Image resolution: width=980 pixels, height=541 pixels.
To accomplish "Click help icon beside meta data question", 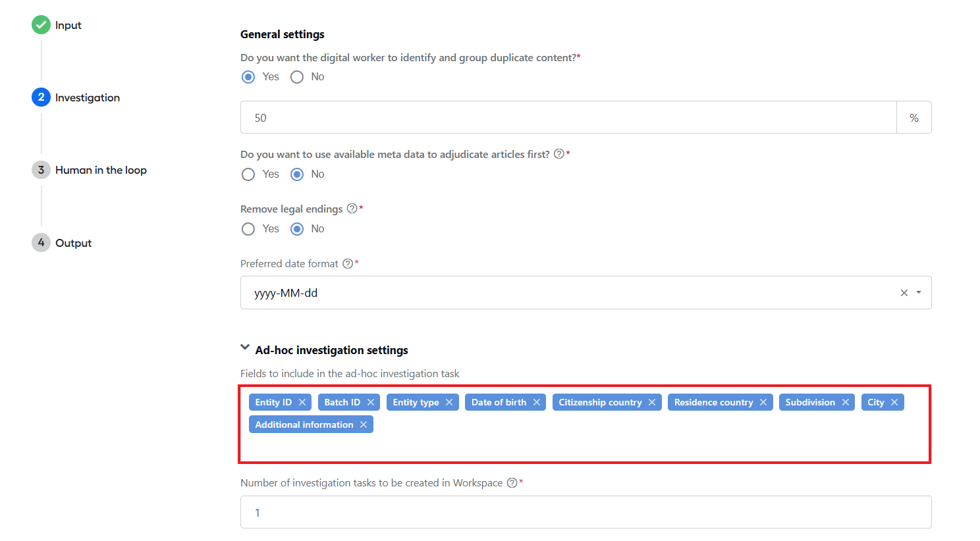I will pyautogui.click(x=559, y=154).
